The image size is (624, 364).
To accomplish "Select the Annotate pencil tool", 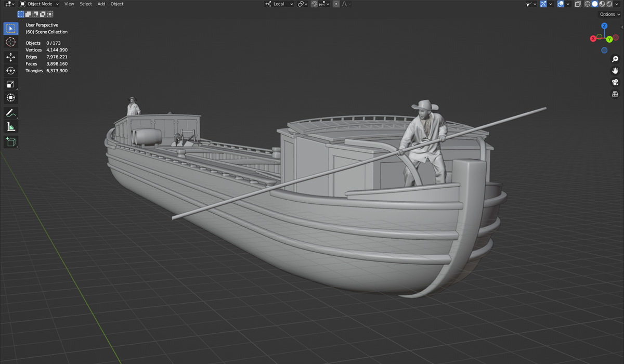I will [x=11, y=113].
